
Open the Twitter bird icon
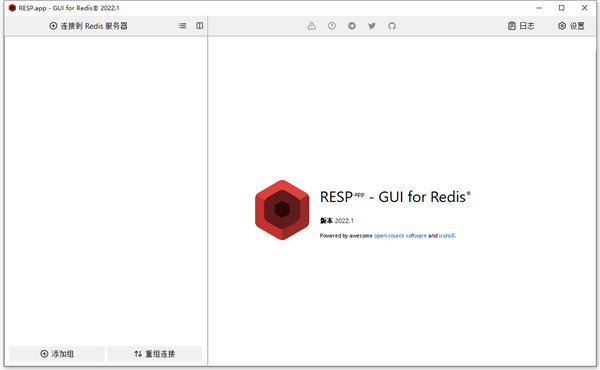372,26
